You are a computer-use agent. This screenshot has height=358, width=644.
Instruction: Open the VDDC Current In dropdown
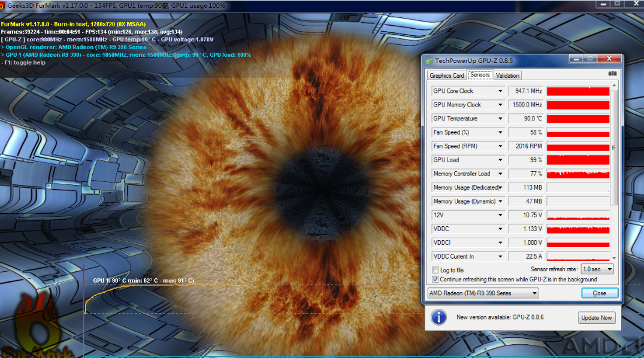click(500, 257)
